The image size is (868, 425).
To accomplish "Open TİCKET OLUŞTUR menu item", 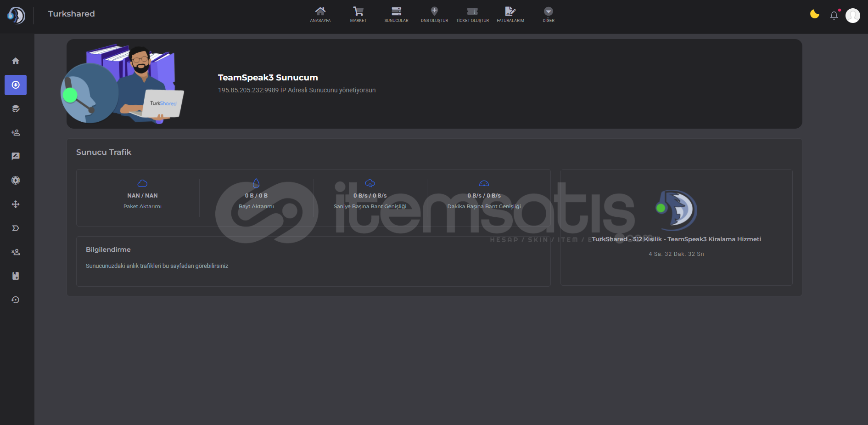I will coord(472,15).
